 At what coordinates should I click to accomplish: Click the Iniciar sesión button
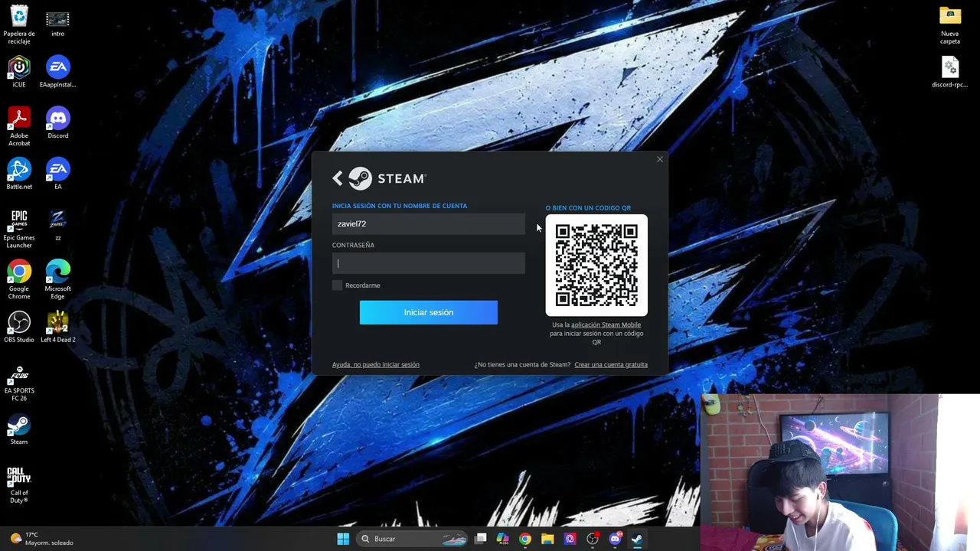(x=429, y=312)
